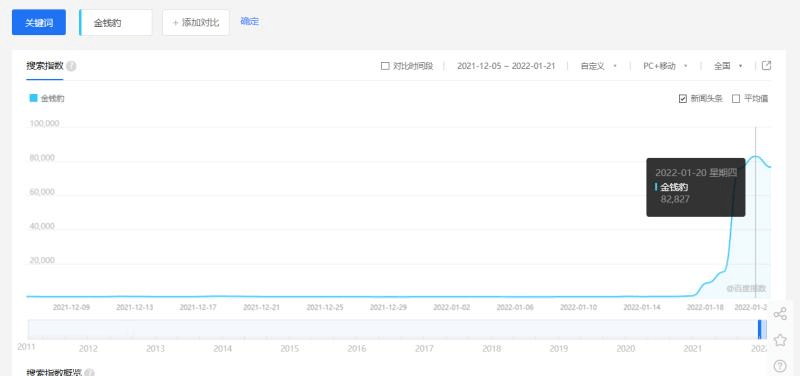The image size is (800, 376).
Task: Select the 搜索指数 tab
Action: 45,66
